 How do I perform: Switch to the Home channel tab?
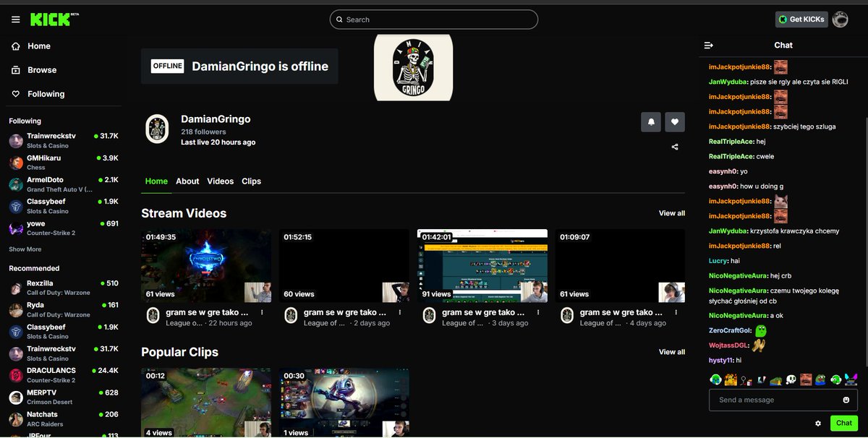[x=156, y=181]
